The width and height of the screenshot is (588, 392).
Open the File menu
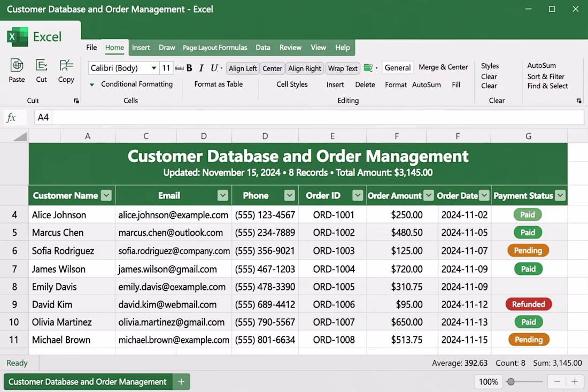click(x=91, y=48)
